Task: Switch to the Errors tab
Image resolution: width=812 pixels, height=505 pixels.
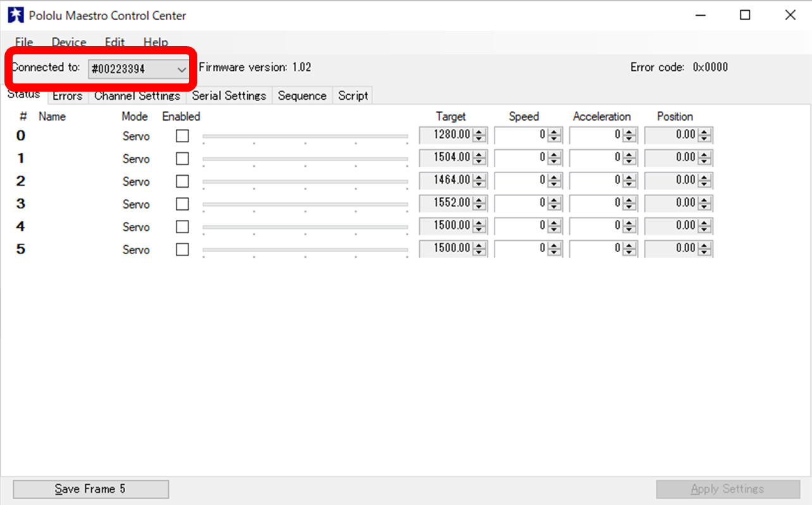Action: [67, 96]
